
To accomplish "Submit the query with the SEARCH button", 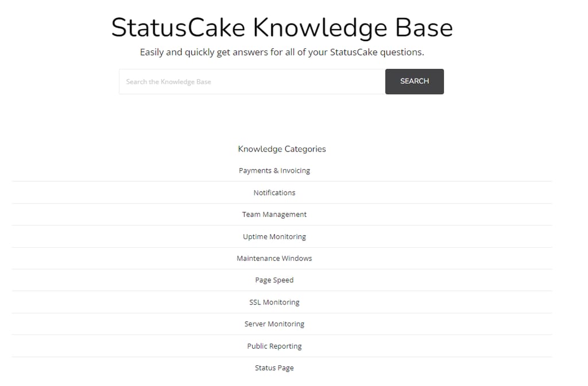I will (x=415, y=81).
